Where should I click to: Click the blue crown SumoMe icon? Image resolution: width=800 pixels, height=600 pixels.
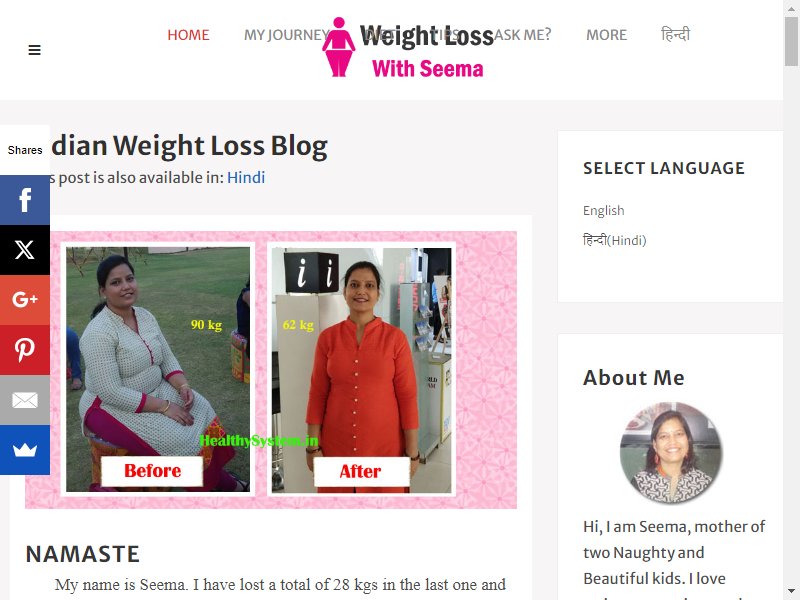tap(24, 450)
